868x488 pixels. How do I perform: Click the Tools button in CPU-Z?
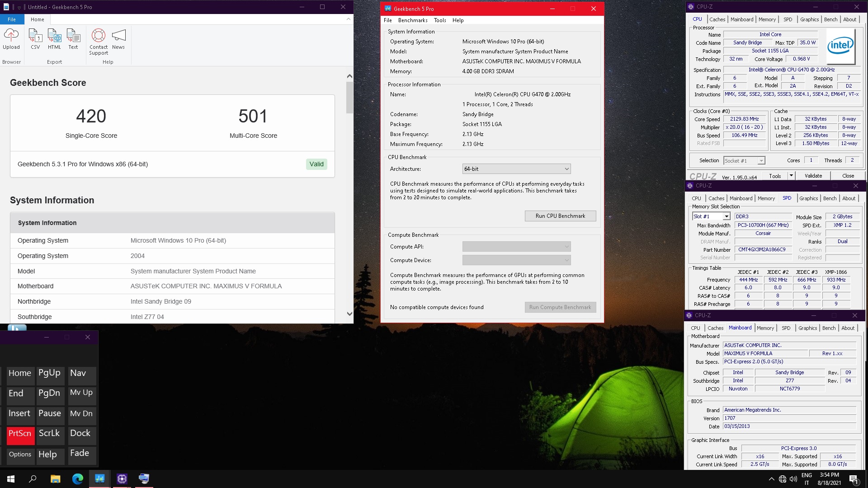click(x=775, y=176)
